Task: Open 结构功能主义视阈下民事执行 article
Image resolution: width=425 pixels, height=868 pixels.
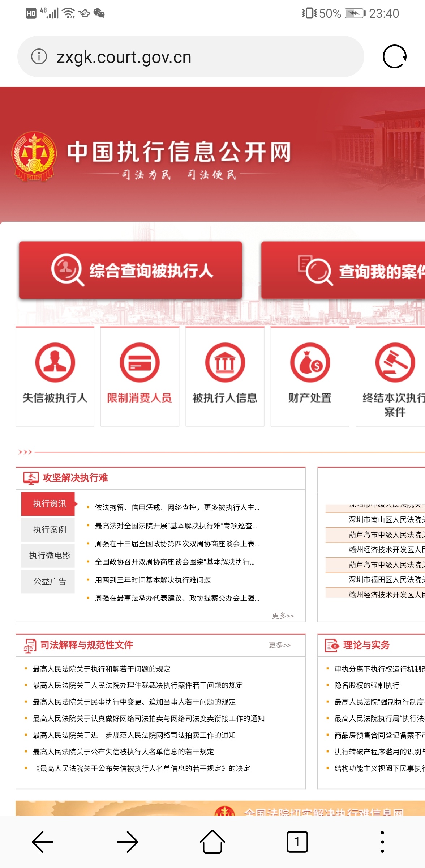Action: point(379,768)
